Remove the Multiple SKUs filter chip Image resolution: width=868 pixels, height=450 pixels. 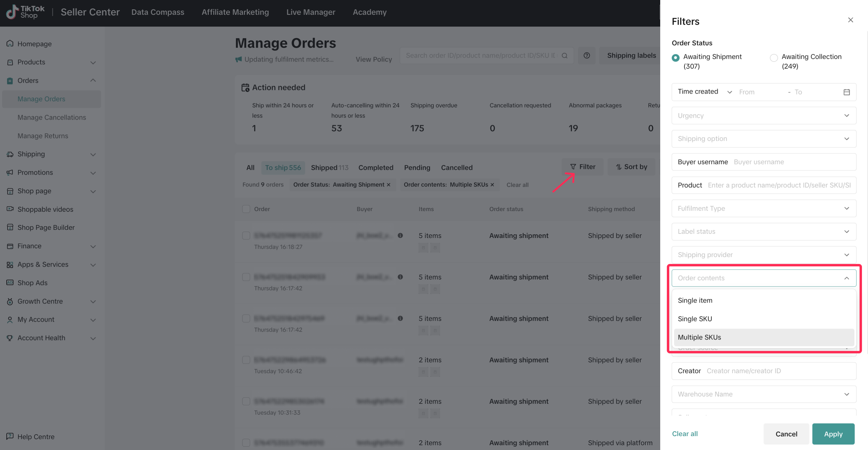[x=492, y=185]
